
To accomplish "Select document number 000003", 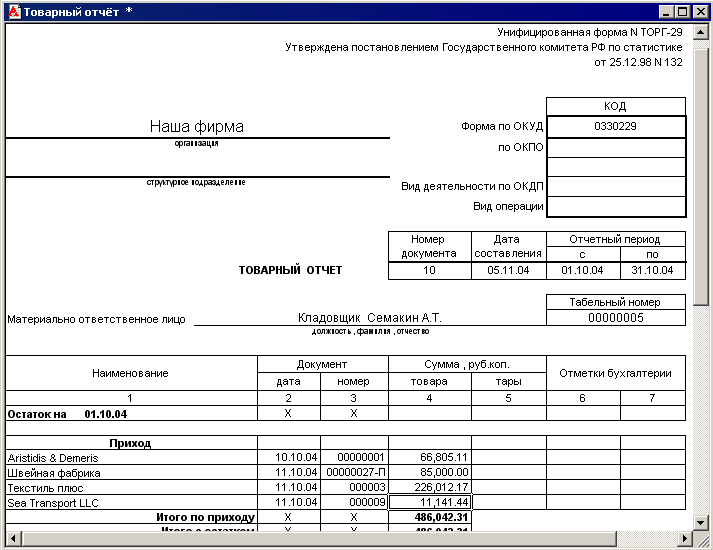I will (x=354, y=487).
